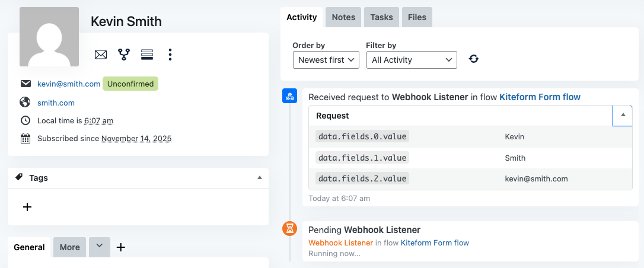Click the flow branch icon under the name
644x268 pixels.
[124, 55]
